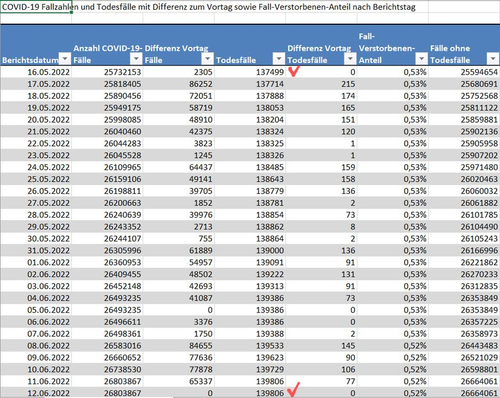Click the cell 26664061 in the 11.06.2022 row

(x=464, y=381)
